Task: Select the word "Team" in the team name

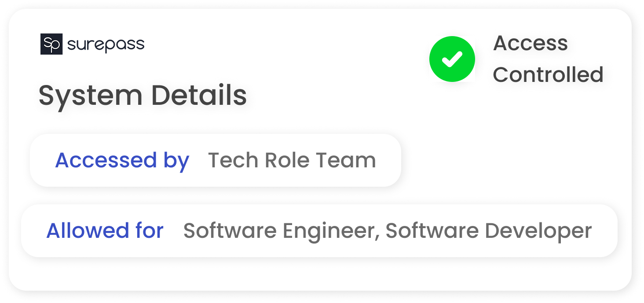Action: click(351, 160)
